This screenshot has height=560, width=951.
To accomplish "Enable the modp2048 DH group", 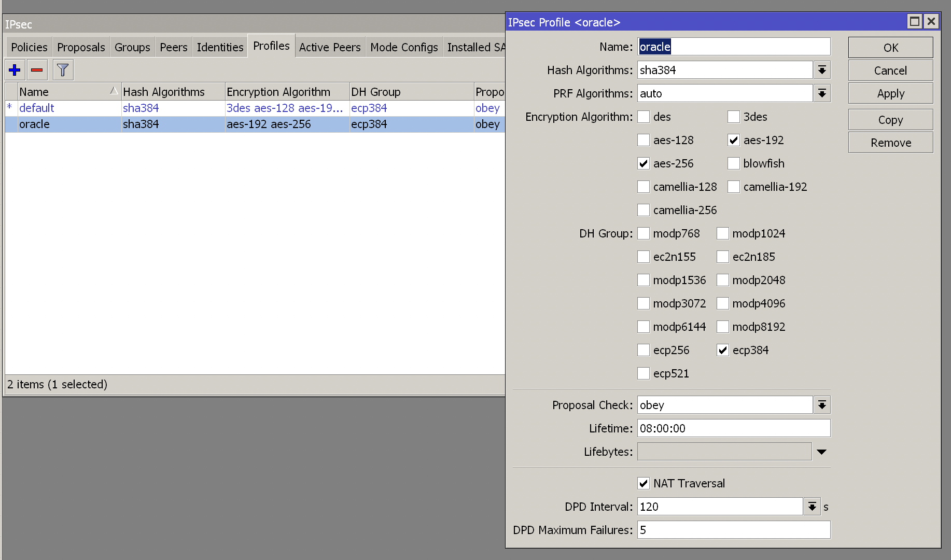I will pos(722,279).
